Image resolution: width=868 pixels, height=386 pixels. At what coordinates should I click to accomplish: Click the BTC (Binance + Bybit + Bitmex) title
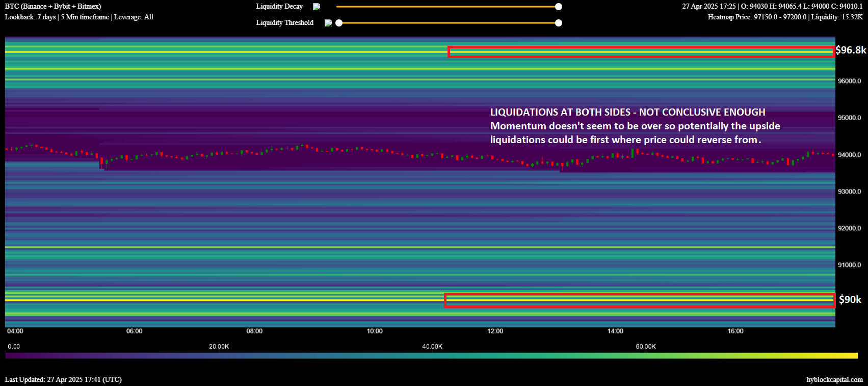[x=53, y=7]
